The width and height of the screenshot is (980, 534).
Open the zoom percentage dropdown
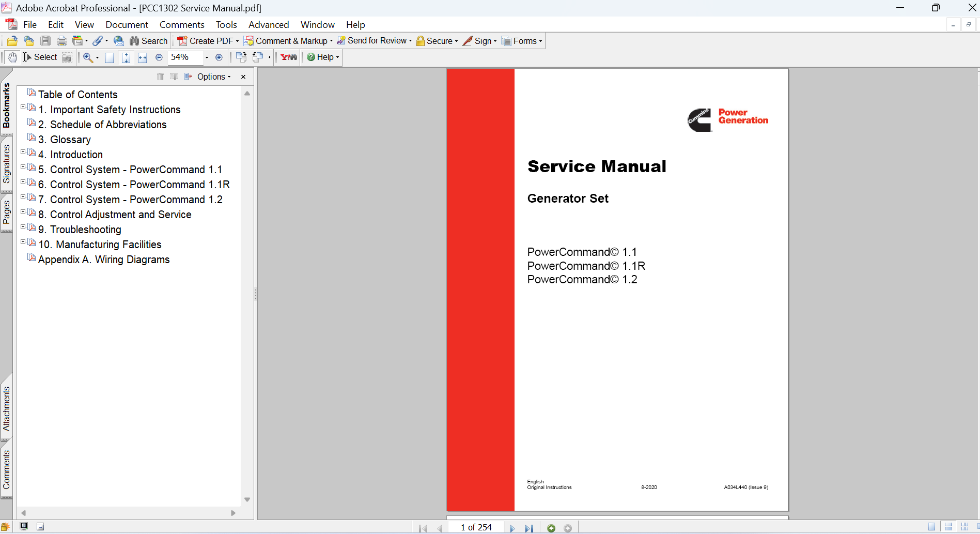click(x=207, y=57)
